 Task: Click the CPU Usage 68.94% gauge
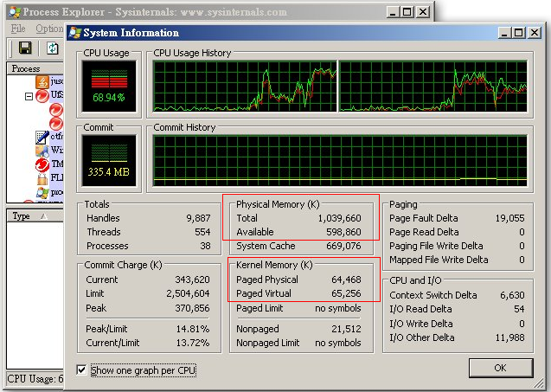click(109, 87)
